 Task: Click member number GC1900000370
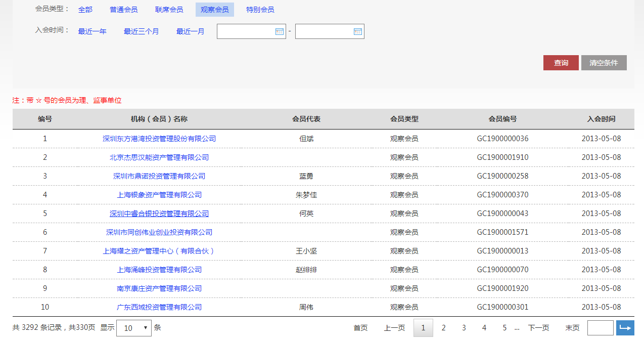[x=502, y=195]
